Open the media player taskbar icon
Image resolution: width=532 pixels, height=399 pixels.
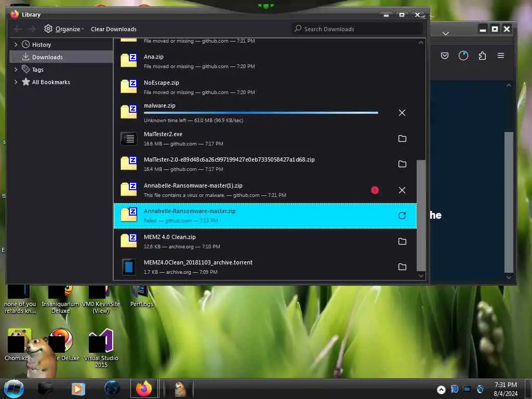click(x=78, y=389)
